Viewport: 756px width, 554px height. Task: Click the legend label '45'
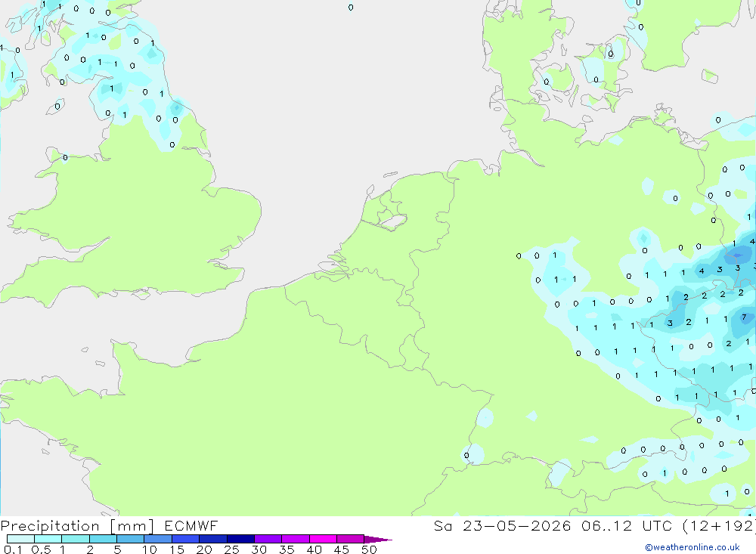point(342,549)
